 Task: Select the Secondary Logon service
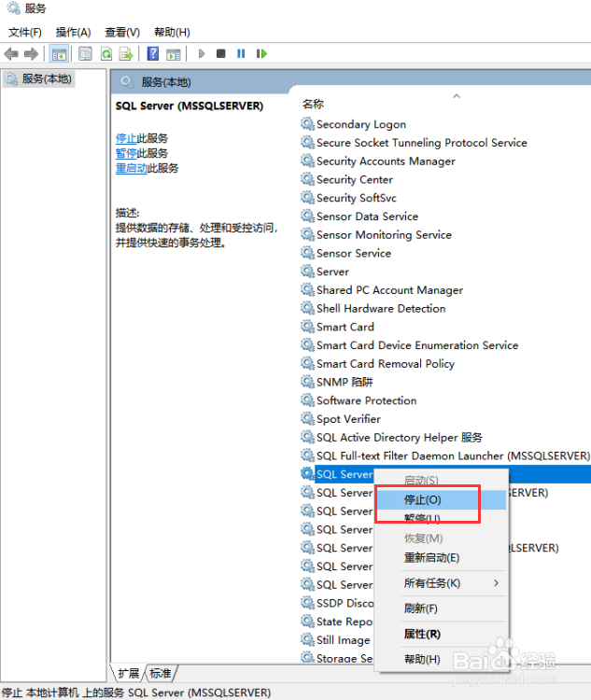[361, 124]
